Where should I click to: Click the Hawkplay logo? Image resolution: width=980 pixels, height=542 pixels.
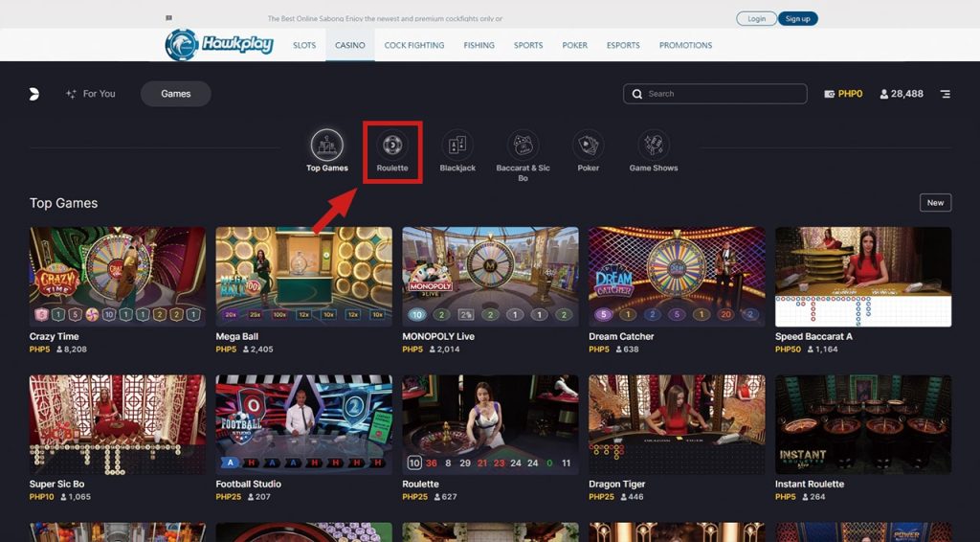click(x=219, y=44)
